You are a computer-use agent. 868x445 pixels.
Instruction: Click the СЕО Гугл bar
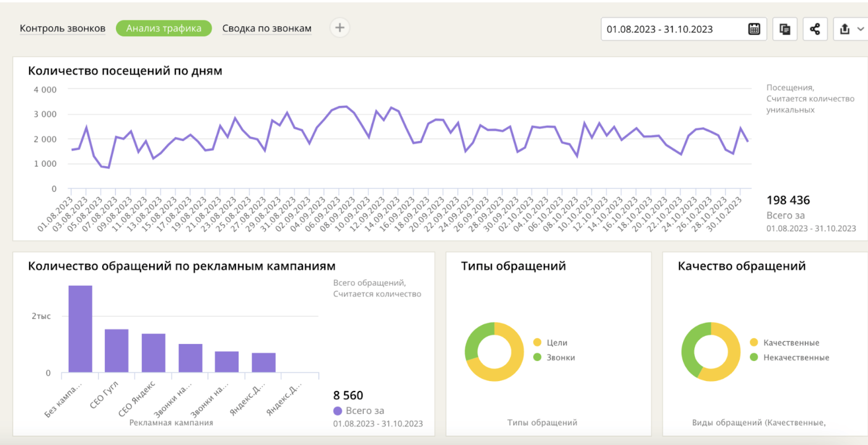coord(116,351)
